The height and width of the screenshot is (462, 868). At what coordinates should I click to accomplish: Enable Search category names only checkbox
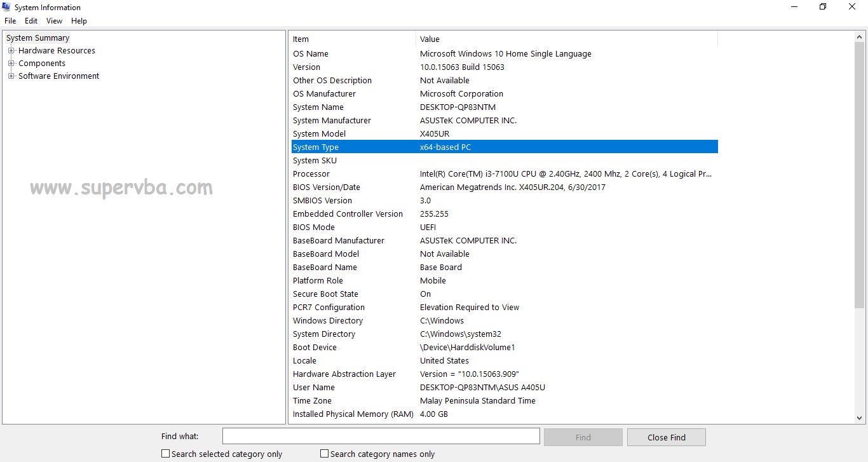coord(325,454)
